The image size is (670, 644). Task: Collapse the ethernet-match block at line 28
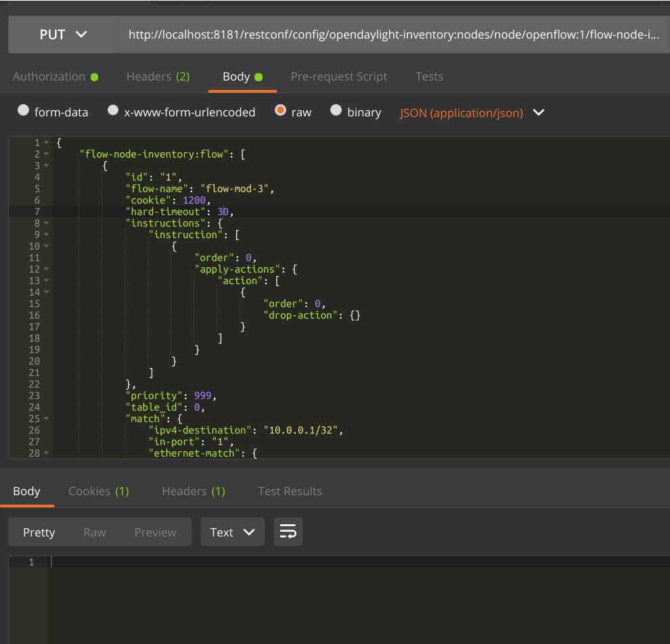46,453
